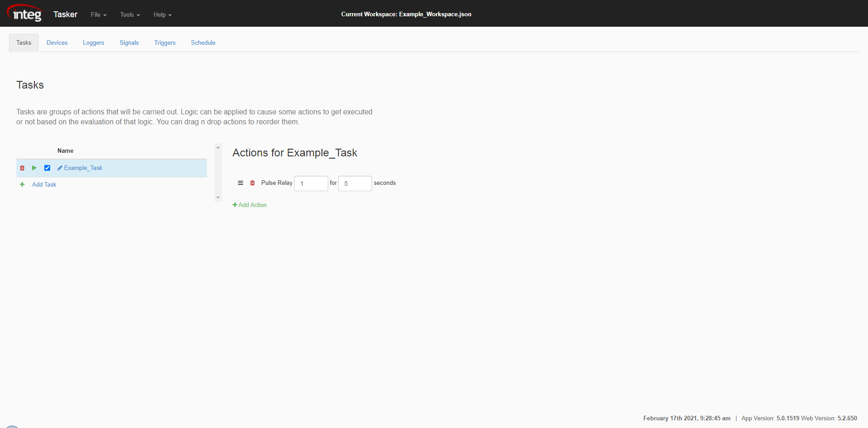Toggle the Example_Task enabled checkbox
868x428 pixels.
click(47, 168)
